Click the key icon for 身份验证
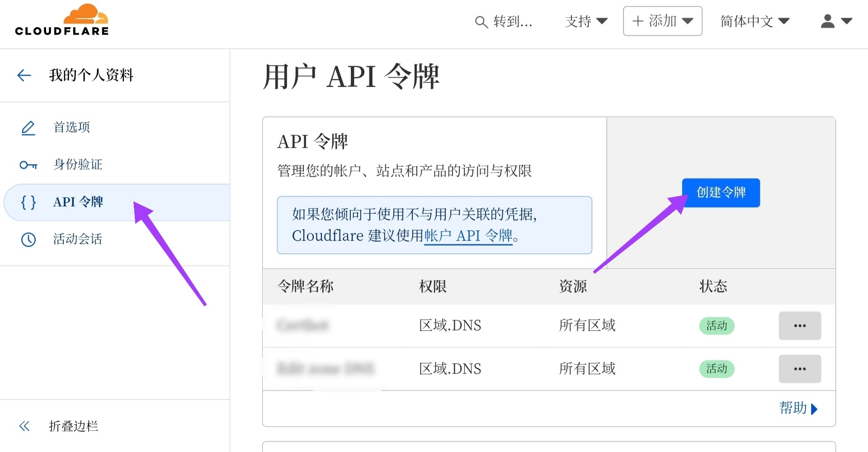868x452 pixels. coord(28,165)
